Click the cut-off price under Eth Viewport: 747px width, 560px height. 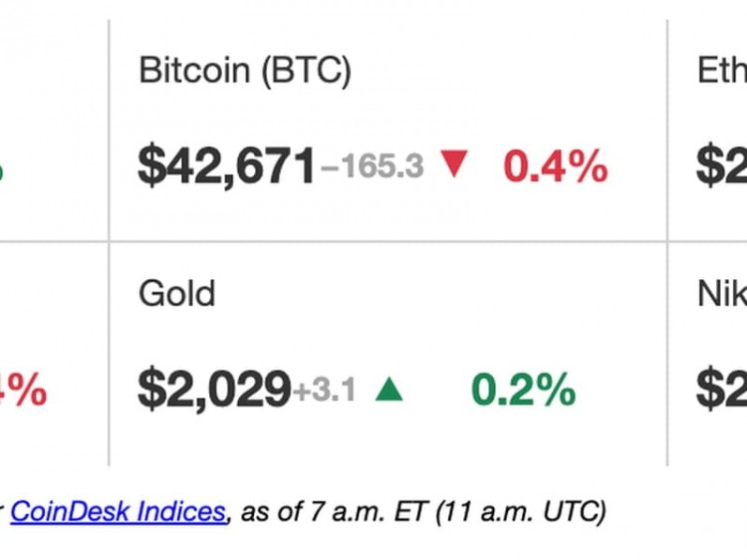pyautogui.click(x=721, y=165)
